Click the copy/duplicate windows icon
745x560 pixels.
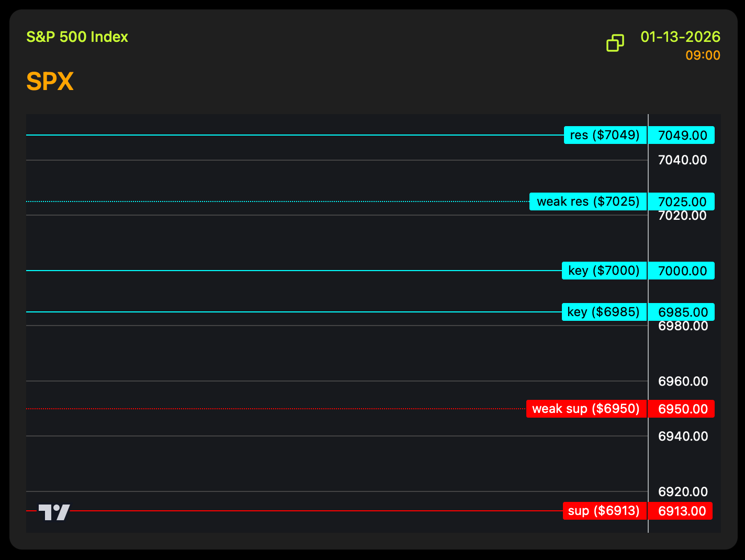tap(615, 43)
